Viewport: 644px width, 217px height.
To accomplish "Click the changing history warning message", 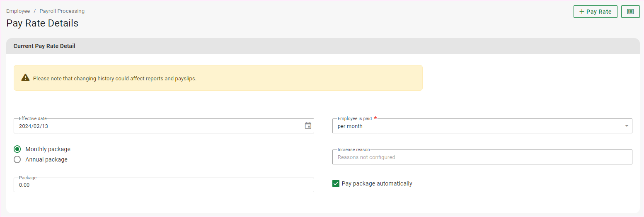I will [115, 78].
